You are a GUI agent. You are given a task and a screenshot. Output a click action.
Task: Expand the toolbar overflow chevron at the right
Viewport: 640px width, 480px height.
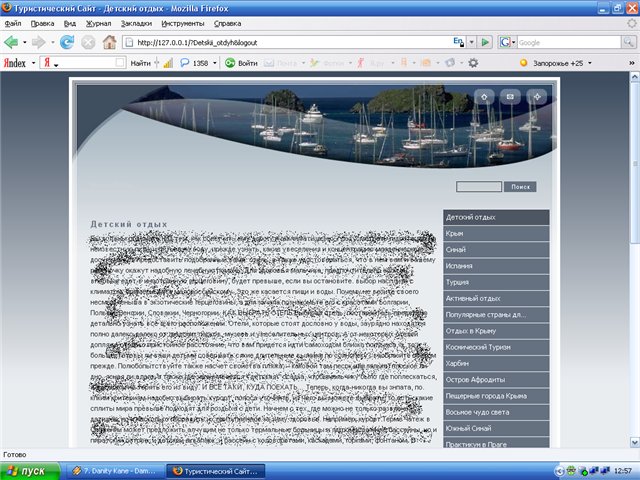point(632,63)
